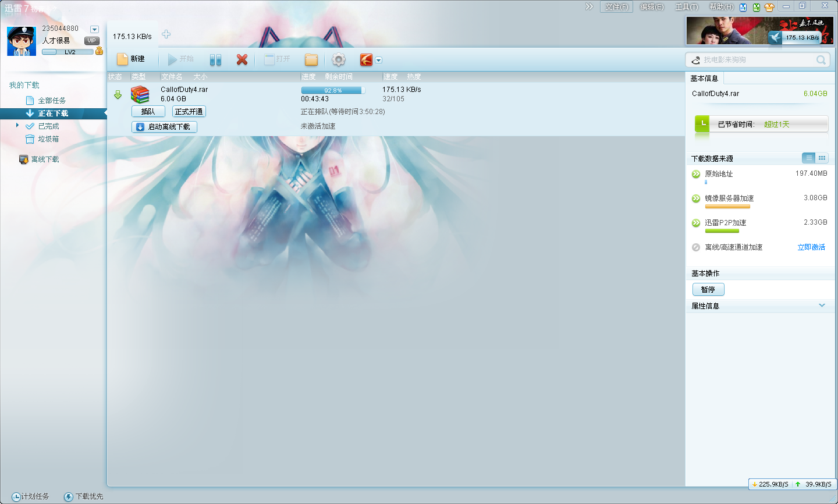Screen dimensions: 838x504
Task: Click the gold money bag icon
Action: pyautogui.click(x=99, y=51)
